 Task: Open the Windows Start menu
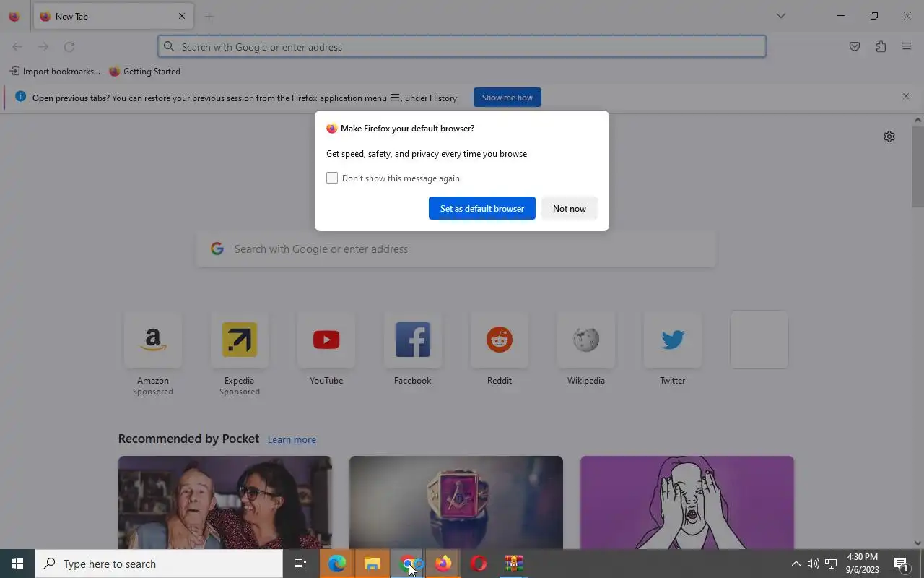17,564
